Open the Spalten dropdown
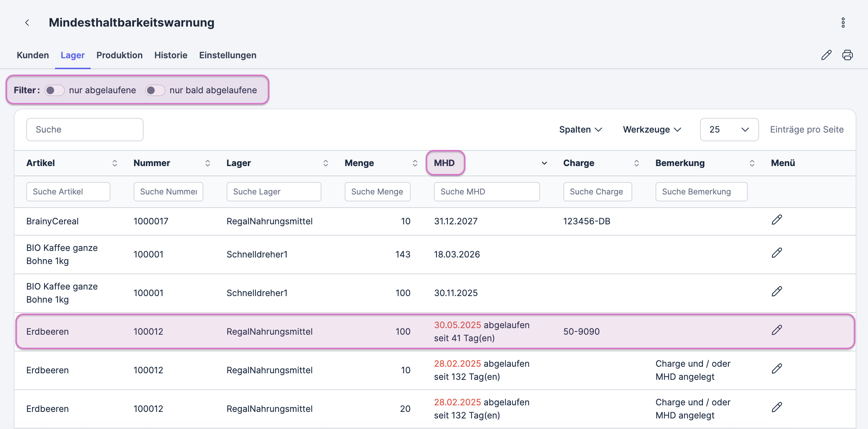This screenshot has width=868, height=429. [x=580, y=130]
